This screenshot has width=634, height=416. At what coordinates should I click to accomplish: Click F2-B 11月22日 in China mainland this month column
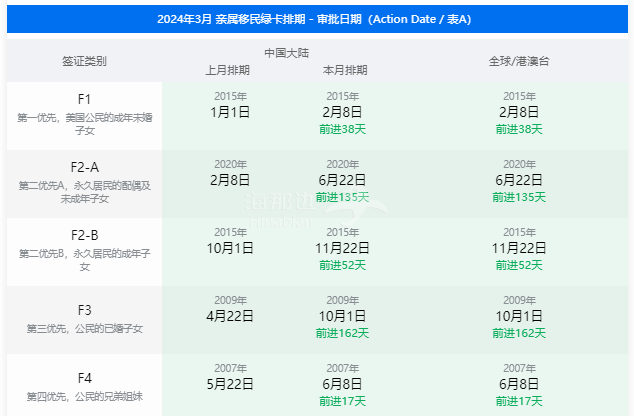click(342, 248)
